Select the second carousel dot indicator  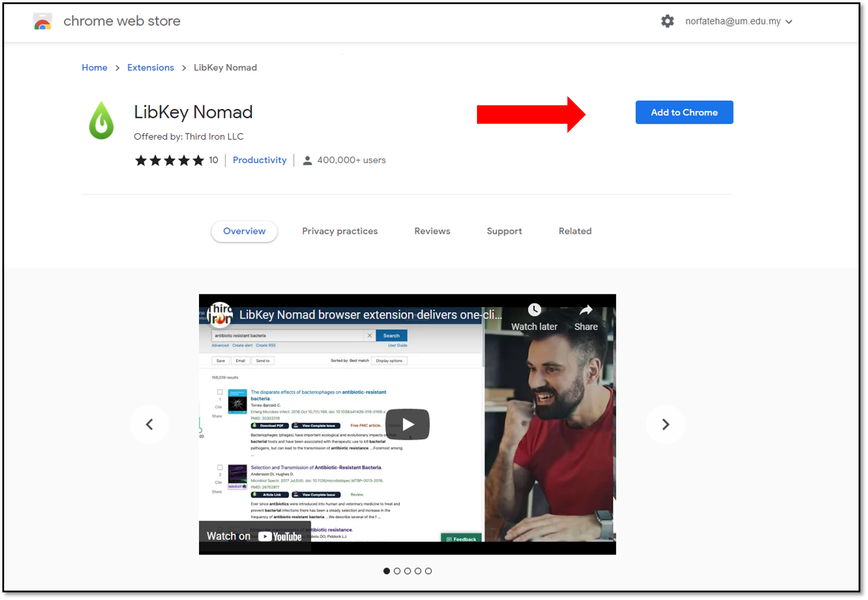397,571
